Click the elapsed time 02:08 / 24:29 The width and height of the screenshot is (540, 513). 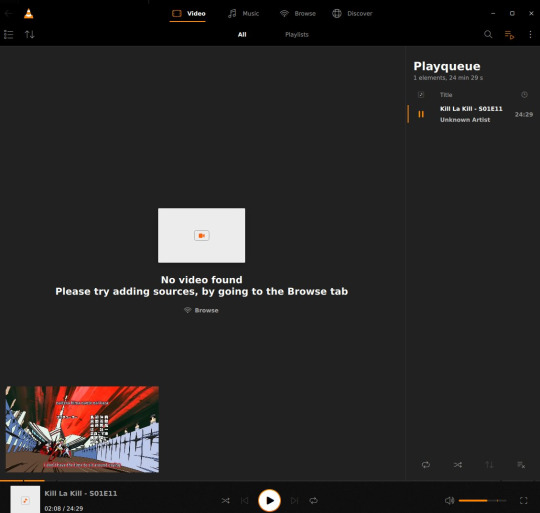[64, 509]
